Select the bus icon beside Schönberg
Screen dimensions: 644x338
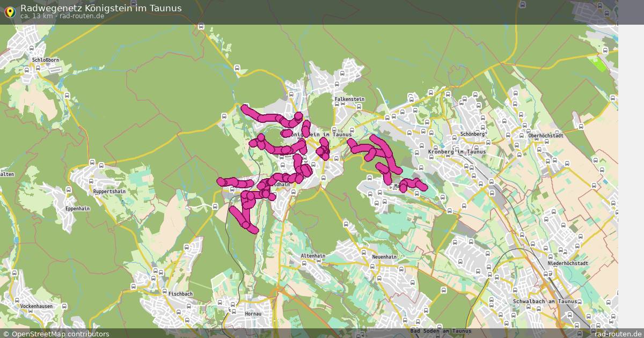483,128
